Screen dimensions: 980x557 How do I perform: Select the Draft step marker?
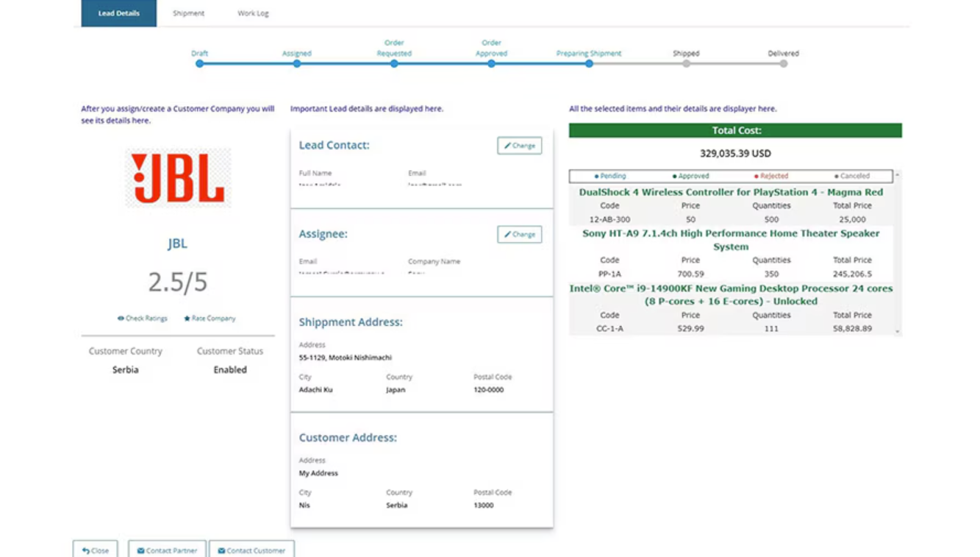click(x=199, y=64)
